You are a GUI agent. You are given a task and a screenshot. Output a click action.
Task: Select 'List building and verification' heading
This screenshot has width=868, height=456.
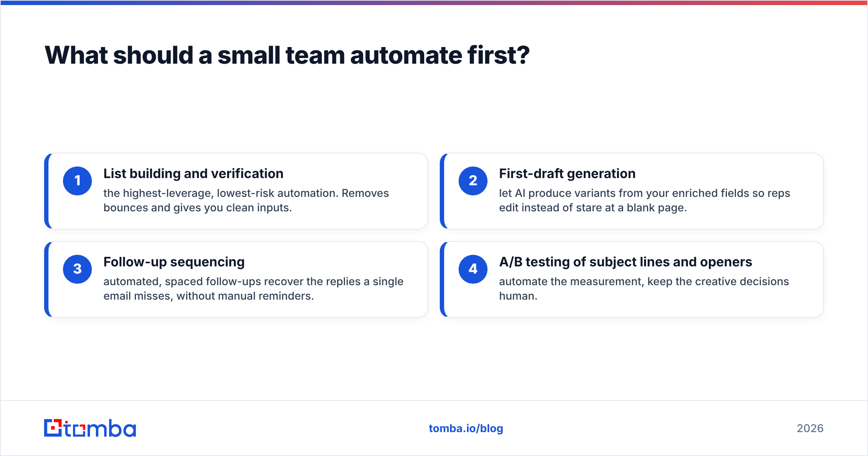pyautogui.click(x=193, y=174)
